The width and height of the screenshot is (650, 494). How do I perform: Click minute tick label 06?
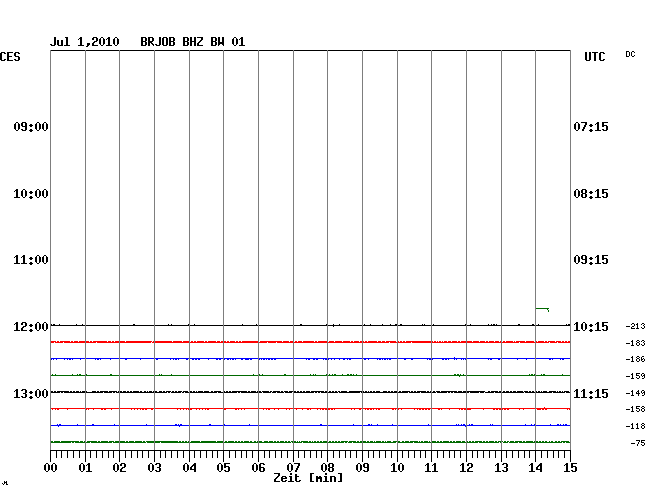259,468
